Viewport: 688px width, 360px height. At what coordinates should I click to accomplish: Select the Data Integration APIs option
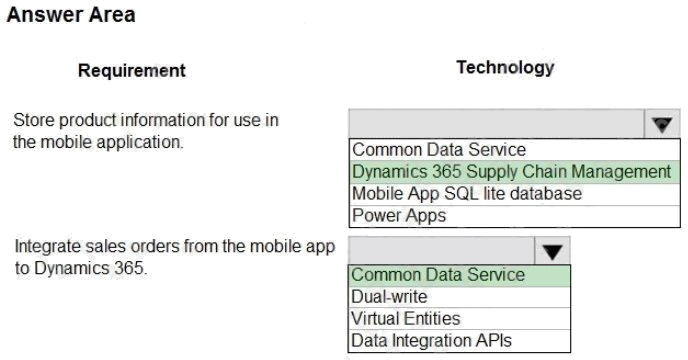(x=459, y=341)
